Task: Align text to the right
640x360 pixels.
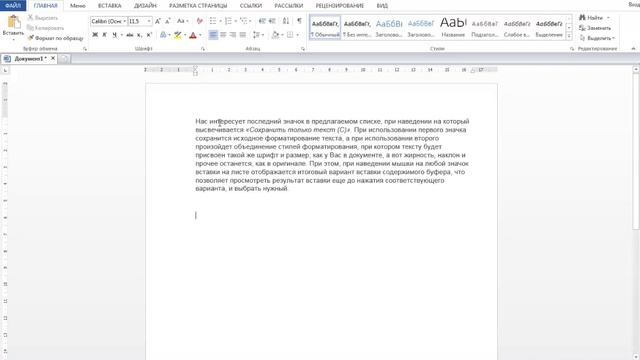Action: coord(233,35)
